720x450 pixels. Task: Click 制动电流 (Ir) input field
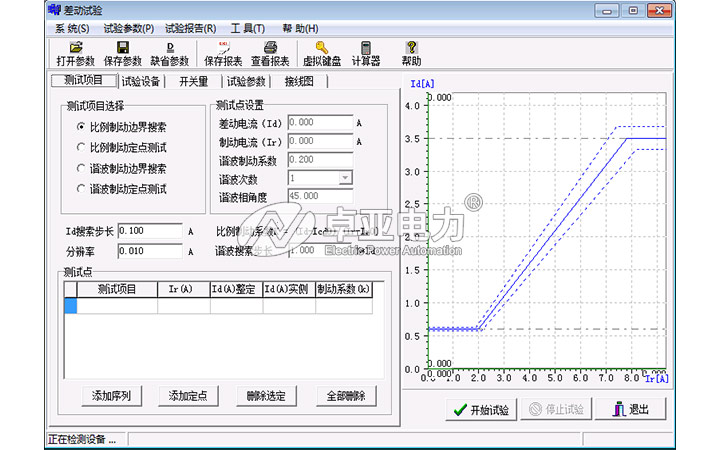[320, 141]
